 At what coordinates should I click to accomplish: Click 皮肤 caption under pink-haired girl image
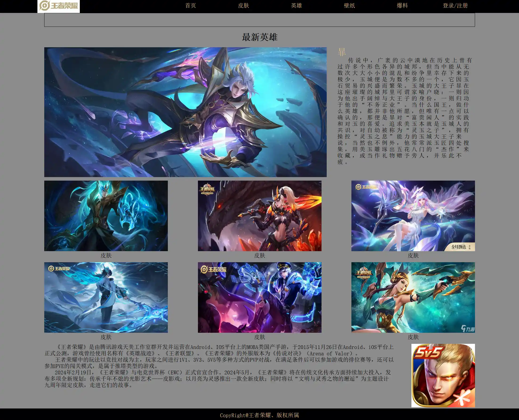point(413,255)
